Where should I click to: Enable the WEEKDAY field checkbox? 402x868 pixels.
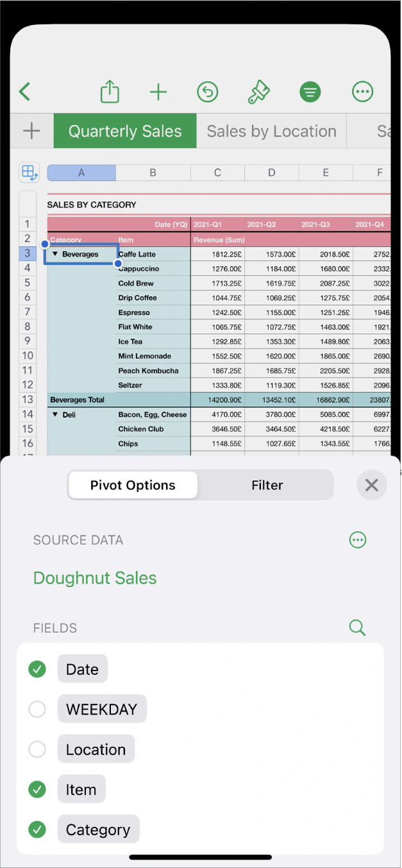tap(37, 710)
